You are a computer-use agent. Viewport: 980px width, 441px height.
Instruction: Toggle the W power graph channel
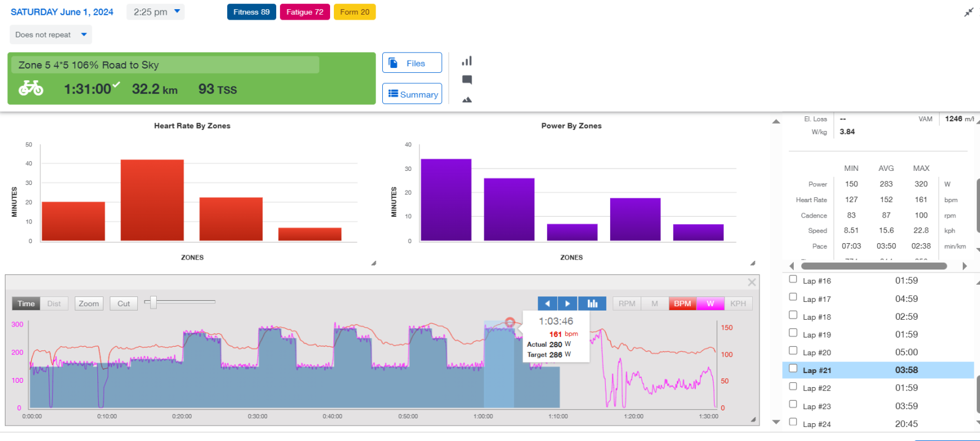coord(710,303)
